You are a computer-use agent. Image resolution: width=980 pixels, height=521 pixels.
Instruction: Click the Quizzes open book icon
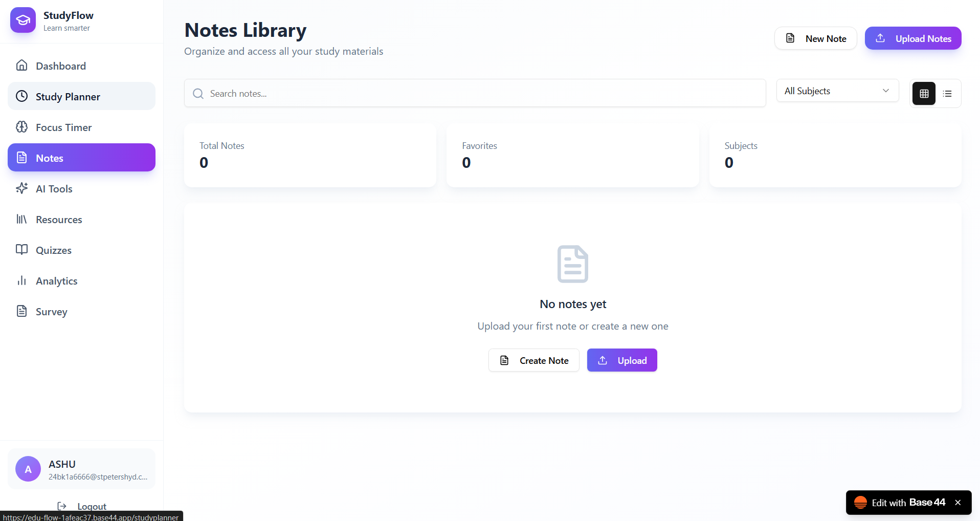point(21,249)
